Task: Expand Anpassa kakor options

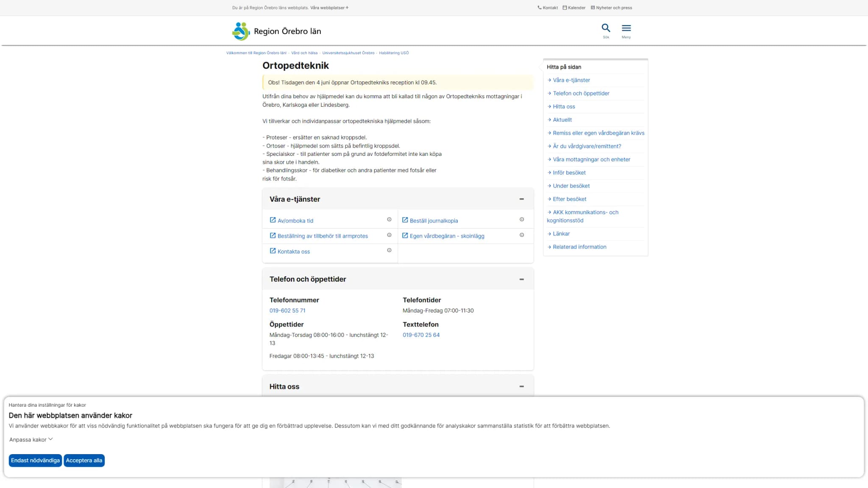Action: point(31,440)
